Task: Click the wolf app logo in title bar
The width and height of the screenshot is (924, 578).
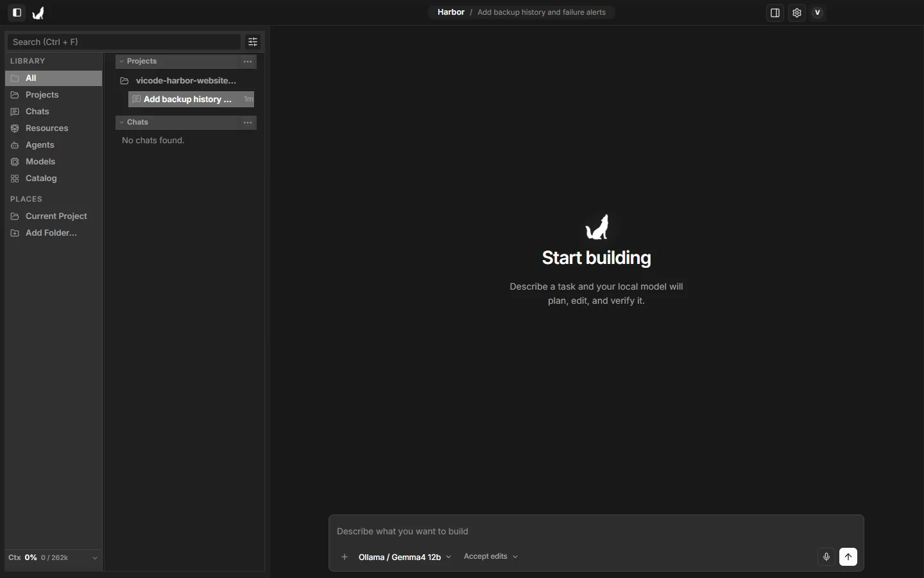Action: [x=38, y=13]
